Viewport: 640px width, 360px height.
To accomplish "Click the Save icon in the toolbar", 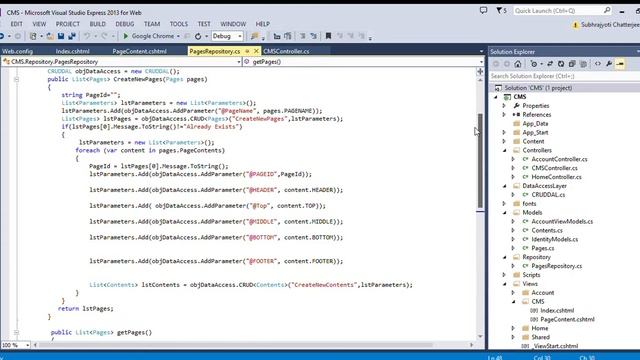I will pos(61,36).
